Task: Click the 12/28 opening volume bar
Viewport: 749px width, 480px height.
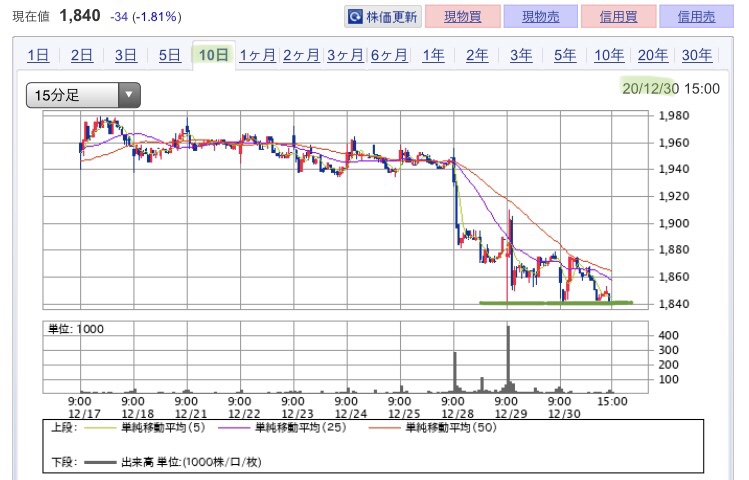Action: click(x=455, y=373)
